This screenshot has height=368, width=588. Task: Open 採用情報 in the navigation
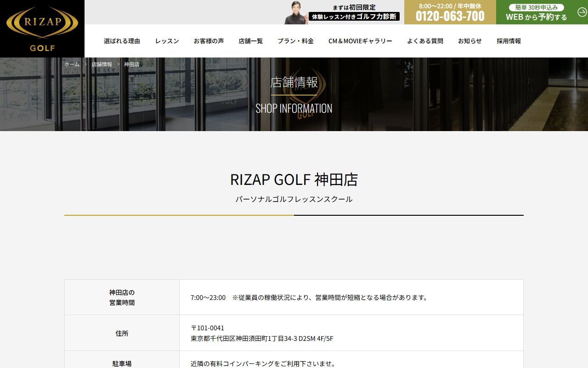[x=509, y=41]
